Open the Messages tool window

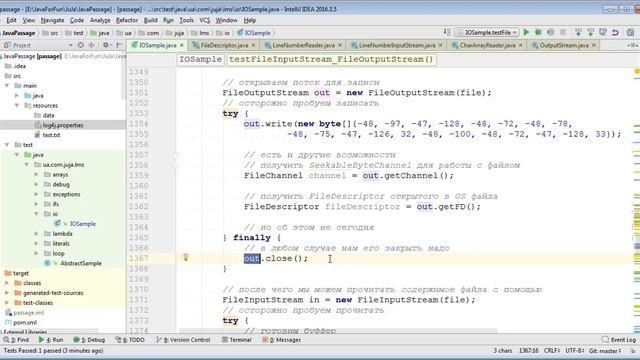pyautogui.click(x=282, y=340)
